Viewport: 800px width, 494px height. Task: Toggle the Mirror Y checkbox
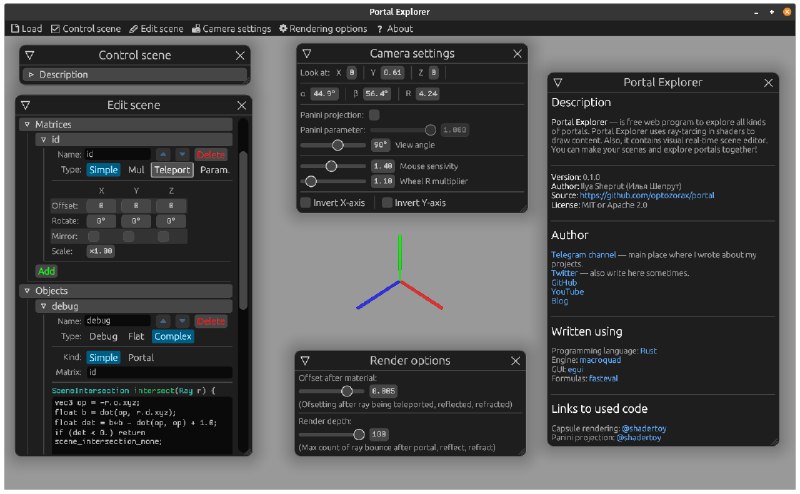(129, 236)
